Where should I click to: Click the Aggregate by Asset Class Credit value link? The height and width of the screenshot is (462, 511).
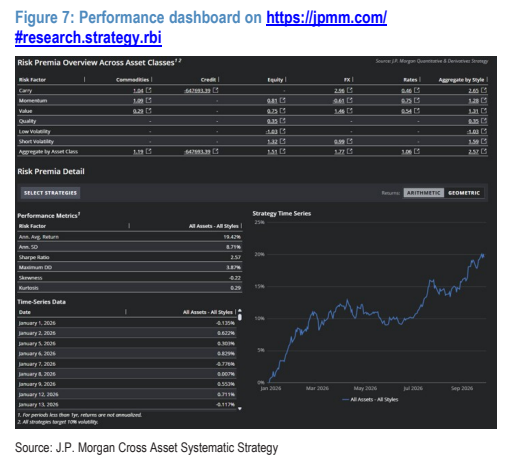(x=198, y=152)
